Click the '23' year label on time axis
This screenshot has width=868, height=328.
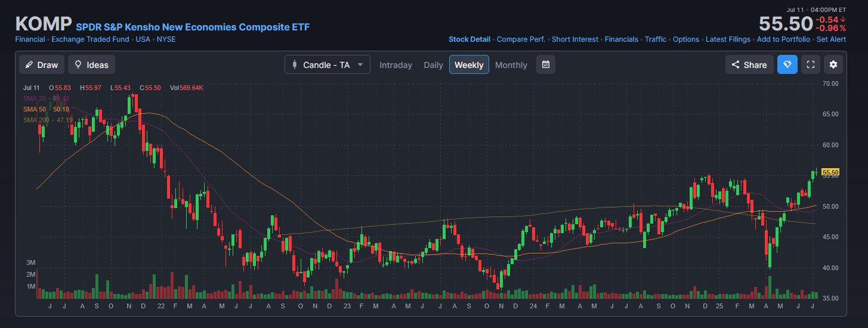click(x=347, y=306)
